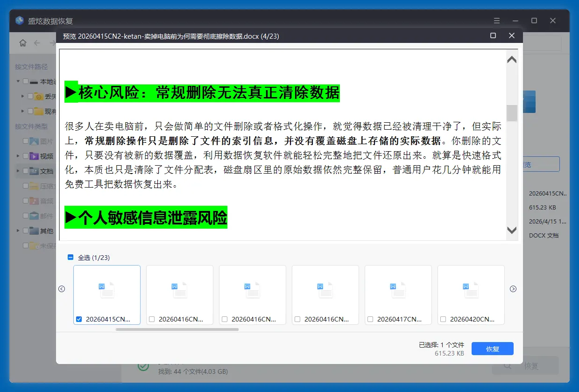Check the 图片 category checkbox
Screen dimensions: 579x392
(x=26, y=141)
